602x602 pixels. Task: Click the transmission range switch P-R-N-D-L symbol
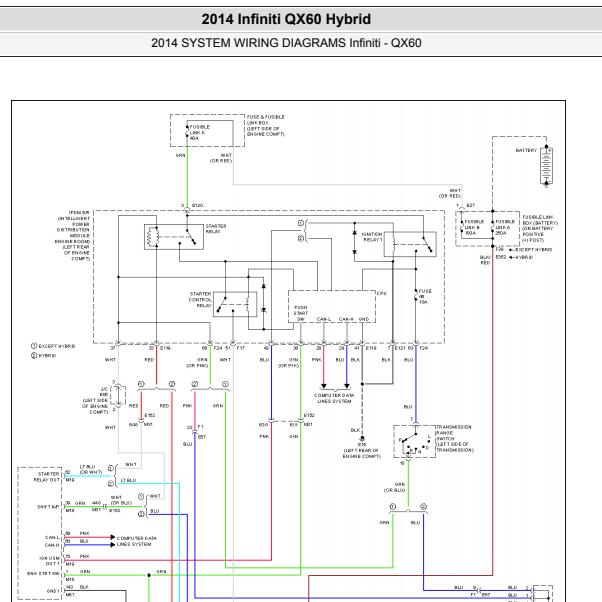tap(415, 442)
